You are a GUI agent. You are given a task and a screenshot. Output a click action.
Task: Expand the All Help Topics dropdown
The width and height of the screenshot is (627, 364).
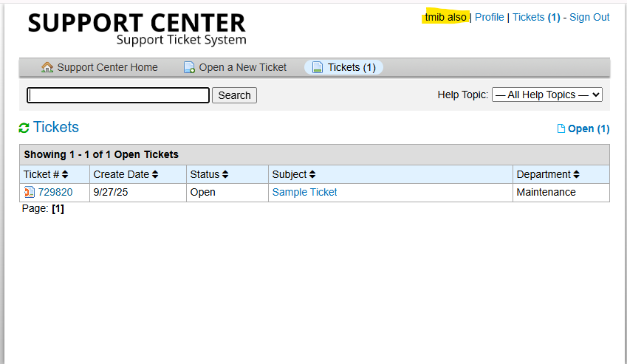pos(547,95)
